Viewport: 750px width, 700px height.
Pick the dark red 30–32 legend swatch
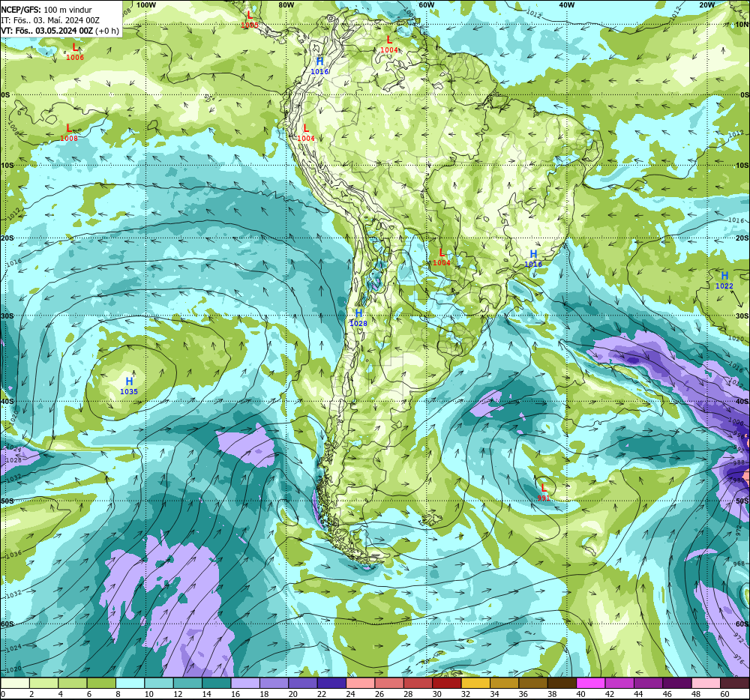click(447, 684)
